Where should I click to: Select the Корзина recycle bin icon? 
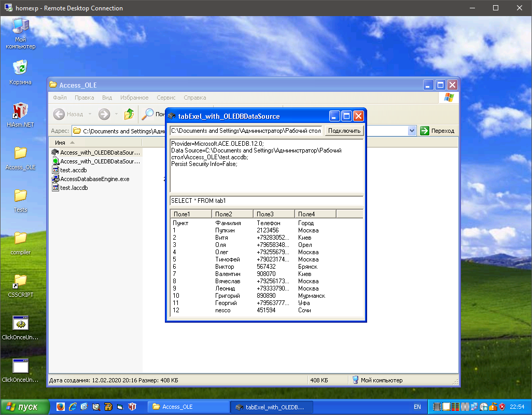[x=20, y=68]
